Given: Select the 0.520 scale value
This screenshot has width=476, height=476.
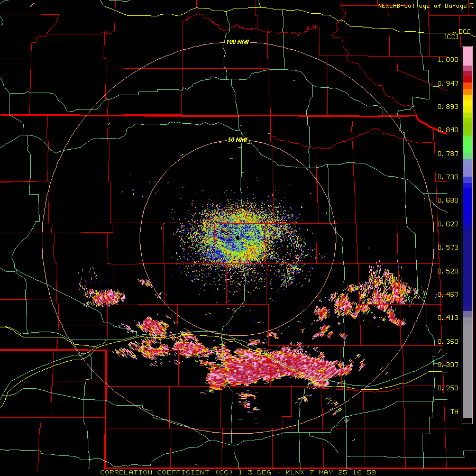Looking at the screenshot, I should pyautogui.click(x=448, y=271).
